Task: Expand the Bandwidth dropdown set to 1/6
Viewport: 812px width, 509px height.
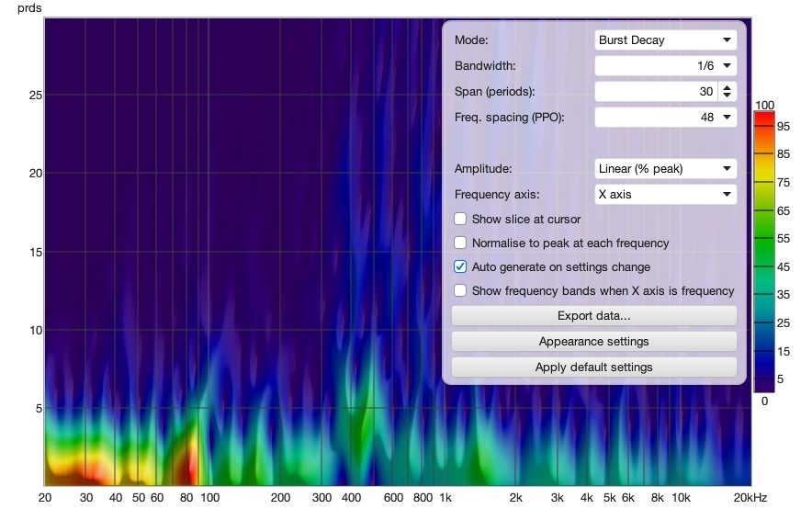Action: tap(665, 66)
